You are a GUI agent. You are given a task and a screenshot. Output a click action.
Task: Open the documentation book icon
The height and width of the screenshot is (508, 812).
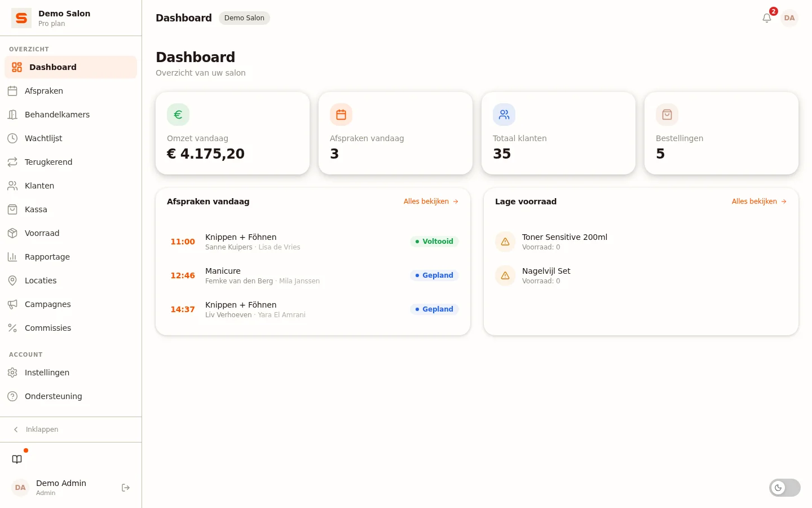coord(17,459)
